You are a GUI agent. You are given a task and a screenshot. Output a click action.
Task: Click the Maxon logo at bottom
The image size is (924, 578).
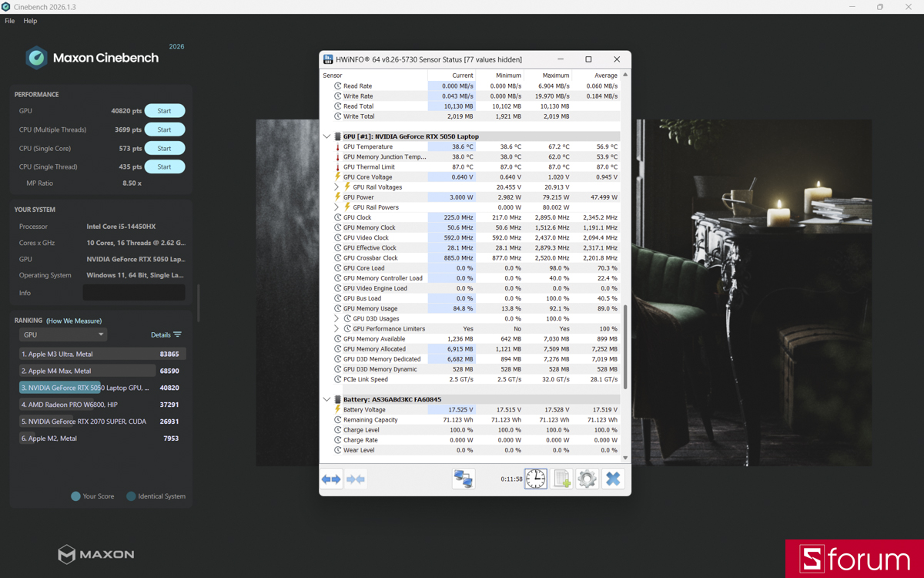coord(96,554)
